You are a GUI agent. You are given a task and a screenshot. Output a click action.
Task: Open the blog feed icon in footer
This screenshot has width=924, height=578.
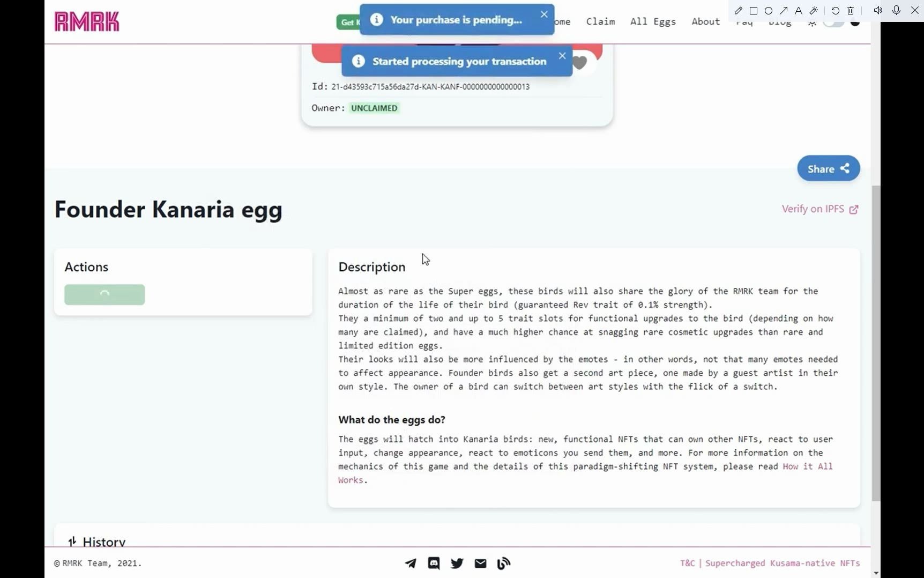[x=504, y=563]
